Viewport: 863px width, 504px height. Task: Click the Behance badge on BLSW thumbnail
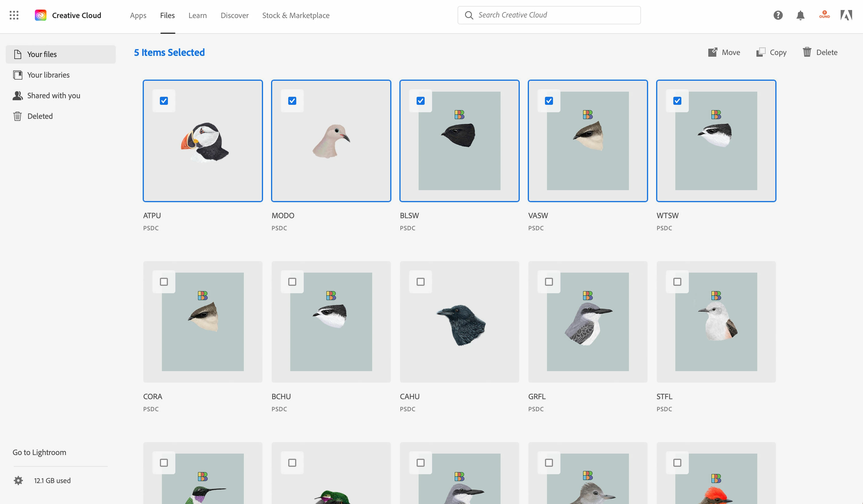(459, 114)
